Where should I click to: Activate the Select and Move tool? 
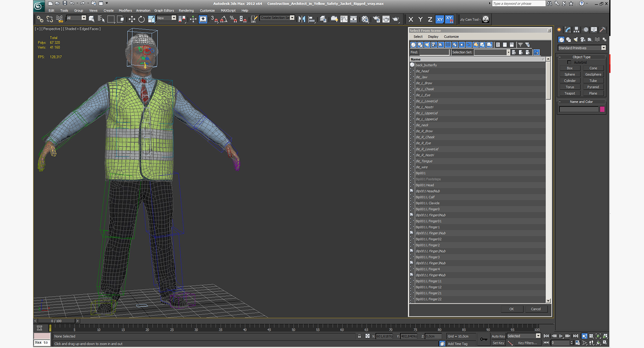point(132,19)
